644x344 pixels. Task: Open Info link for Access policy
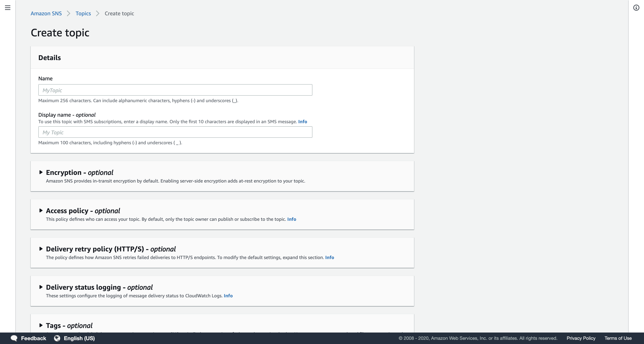click(x=292, y=219)
